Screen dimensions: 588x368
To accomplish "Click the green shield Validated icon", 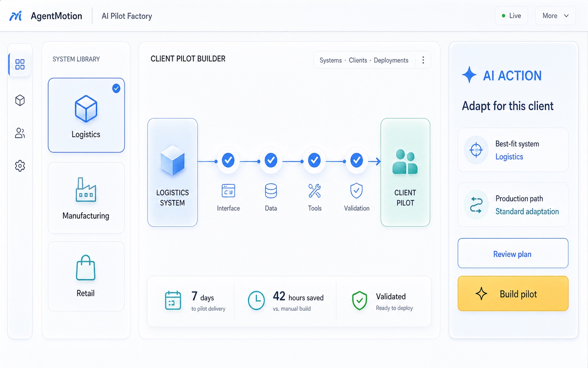I will click(360, 300).
